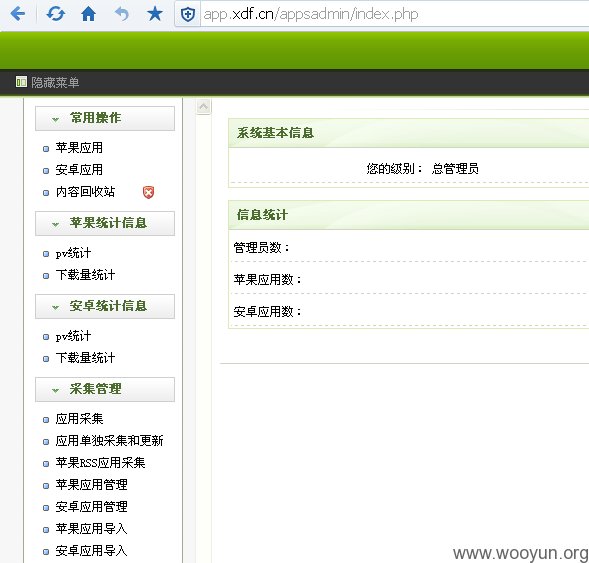Click bullet icon beside 安卓应用导入
Viewport: 589px width, 563px height.
tap(46, 552)
